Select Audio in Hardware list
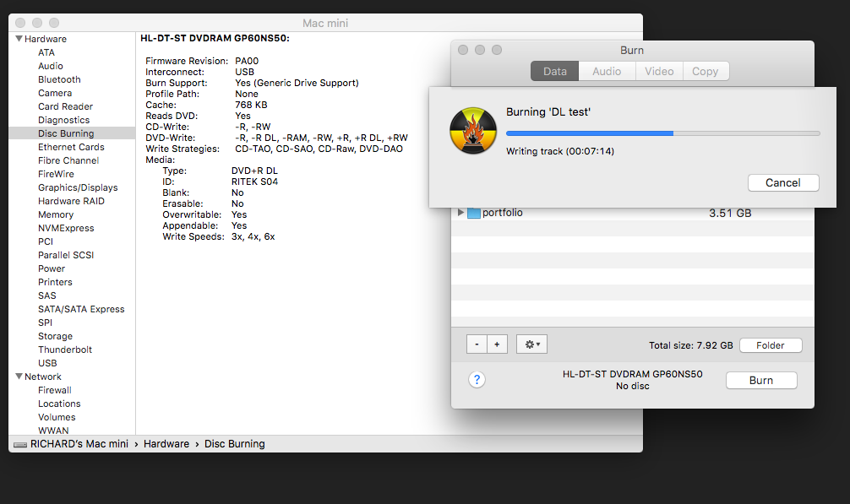The width and height of the screenshot is (850, 504). pos(51,66)
